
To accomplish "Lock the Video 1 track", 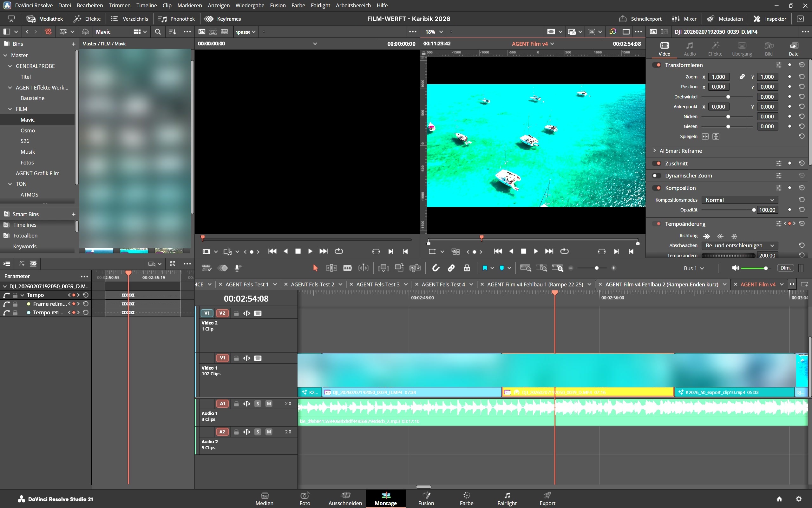I will pyautogui.click(x=236, y=358).
